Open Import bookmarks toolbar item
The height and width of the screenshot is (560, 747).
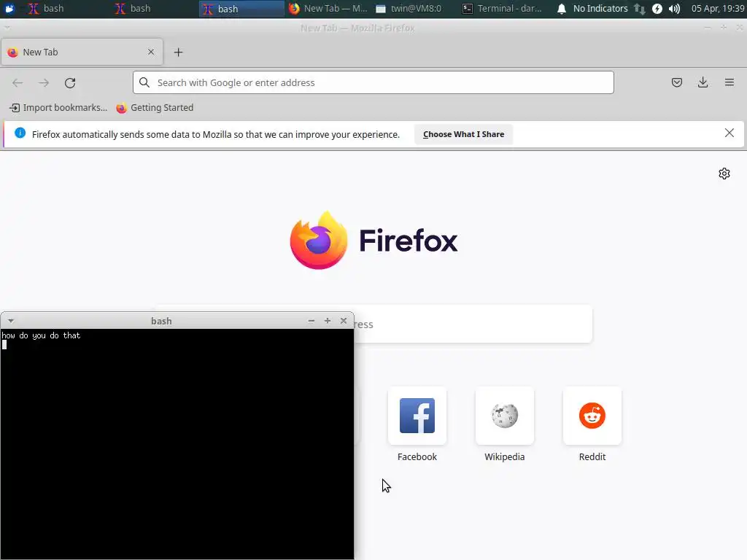click(x=58, y=108)
